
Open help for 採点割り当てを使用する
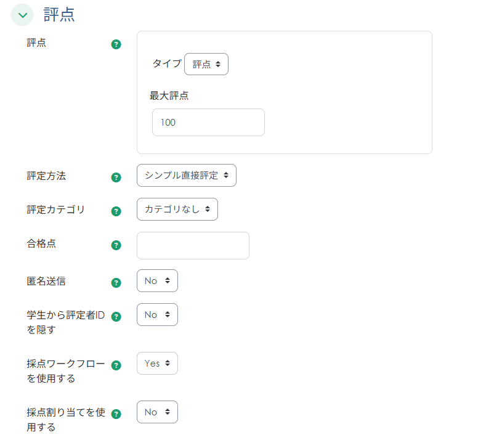point(116,414)
